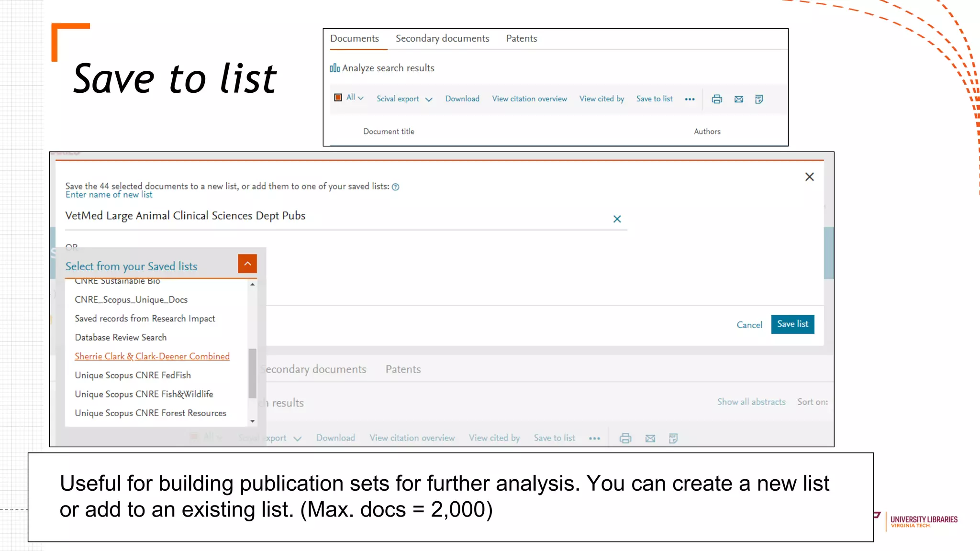The height and width of the screenshot is (551, 980).
Task: Open the dimmed three-dots menu in lower toolbar
Action: pos(594,438)
